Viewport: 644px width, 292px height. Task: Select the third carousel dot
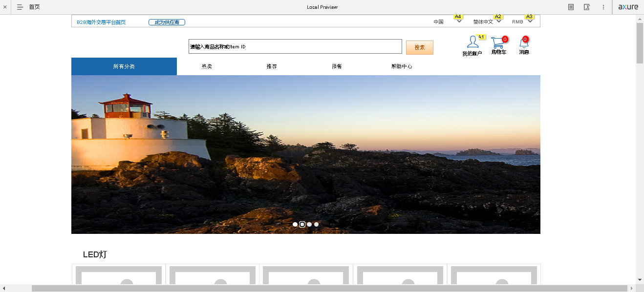click(x=309, y=225)
